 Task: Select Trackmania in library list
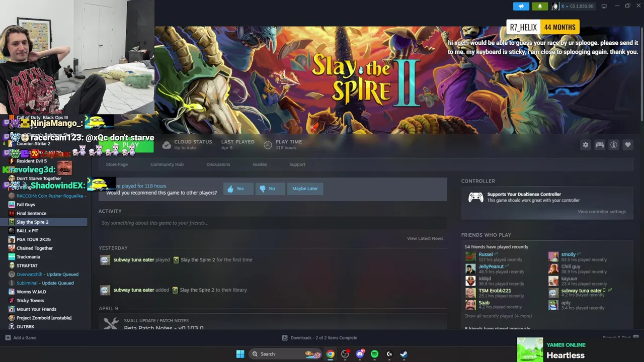click(28, 257)
